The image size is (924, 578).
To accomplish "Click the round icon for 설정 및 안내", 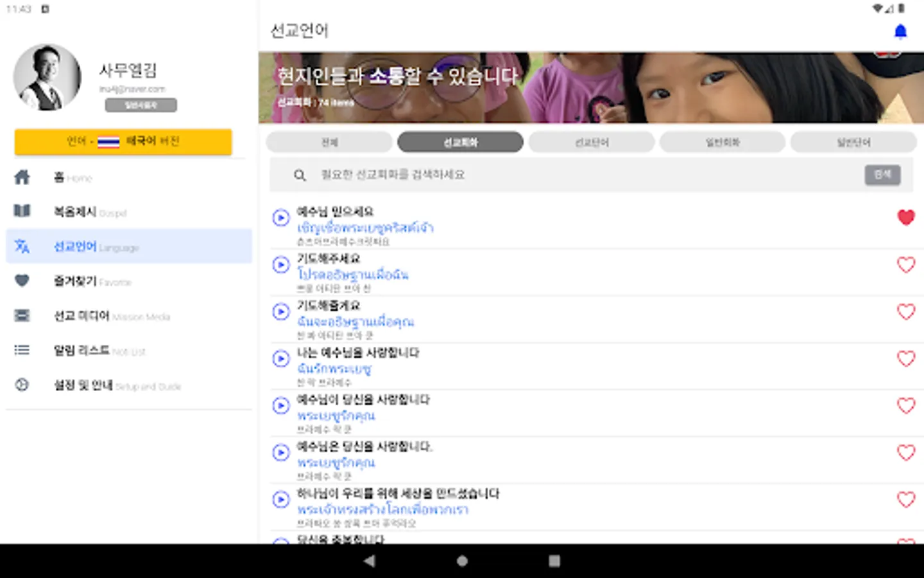I will point(22,385).
